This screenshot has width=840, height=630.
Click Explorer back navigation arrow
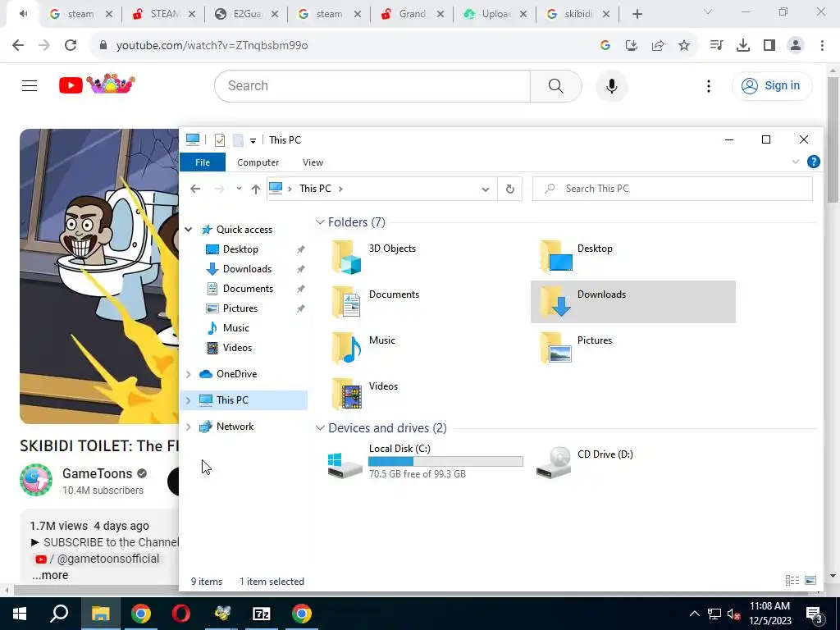tap(195, 189)
